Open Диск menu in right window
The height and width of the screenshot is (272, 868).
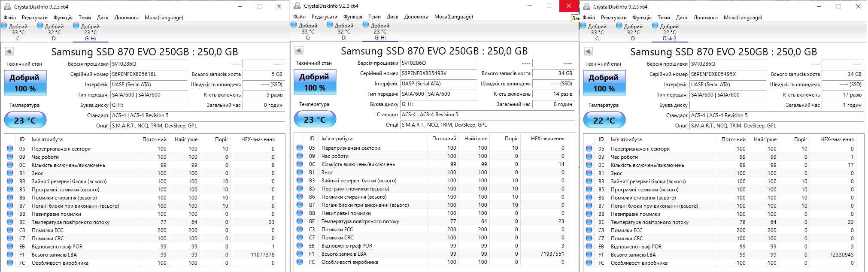682,18
